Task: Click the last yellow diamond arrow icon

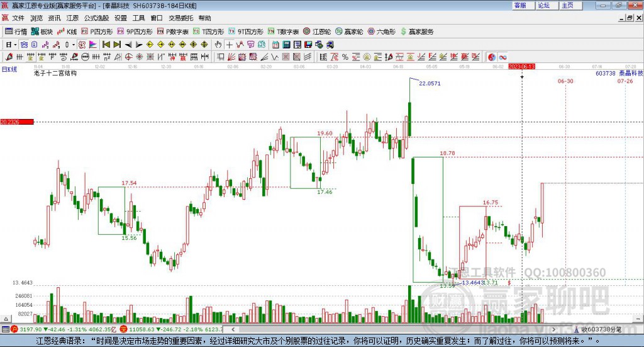Action: [204, 45]
